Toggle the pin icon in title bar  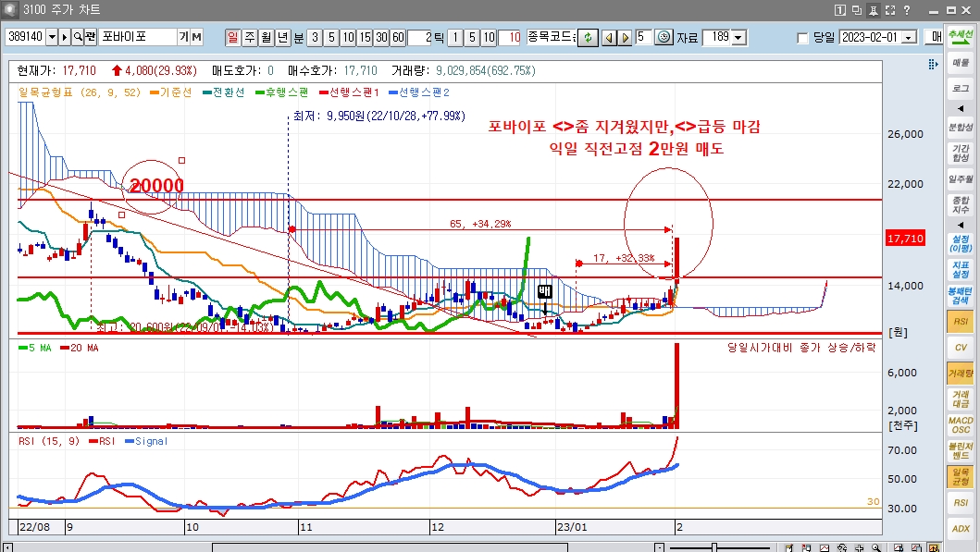[874, 10]
